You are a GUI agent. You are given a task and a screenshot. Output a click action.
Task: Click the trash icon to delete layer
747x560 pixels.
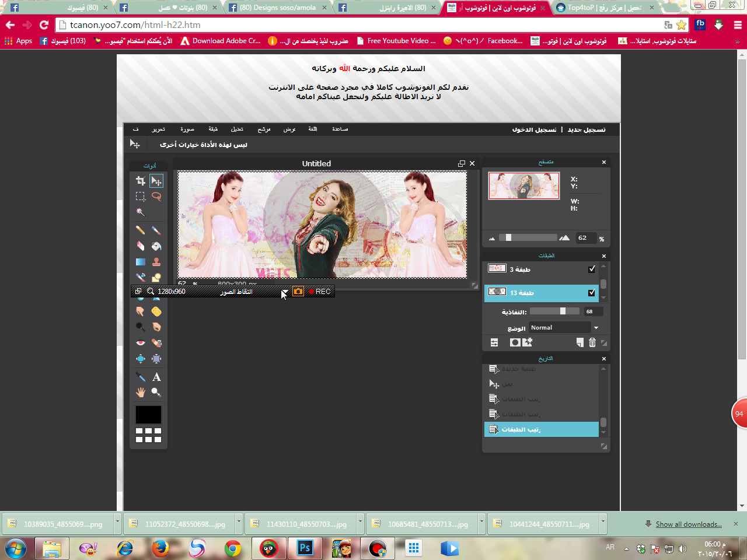pyautogui.click(x=592, y=342)
